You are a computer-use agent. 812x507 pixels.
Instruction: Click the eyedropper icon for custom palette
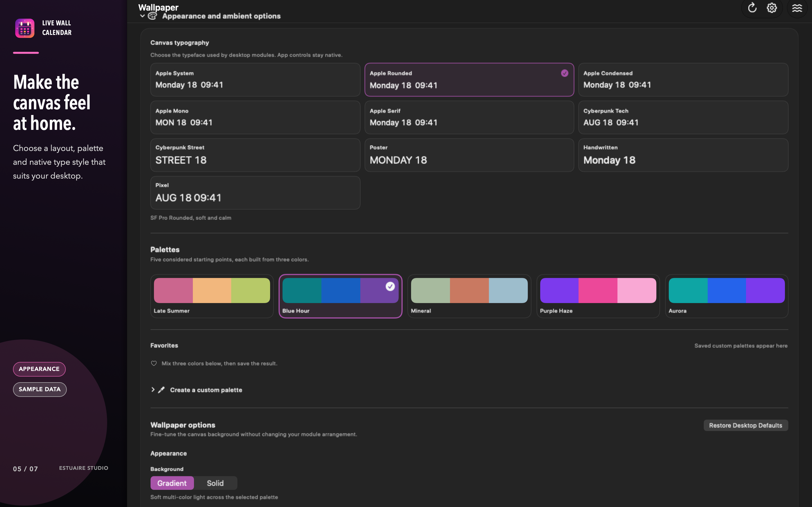coord(161,390)
